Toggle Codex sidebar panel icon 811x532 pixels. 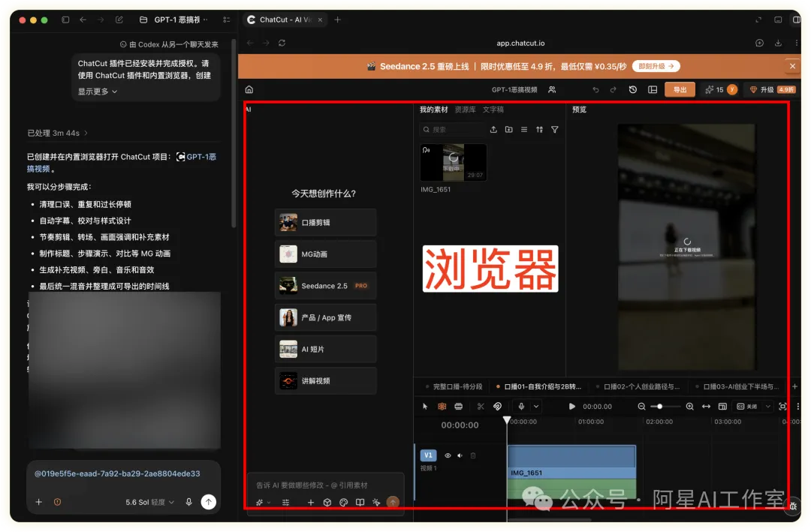point(65,20)
